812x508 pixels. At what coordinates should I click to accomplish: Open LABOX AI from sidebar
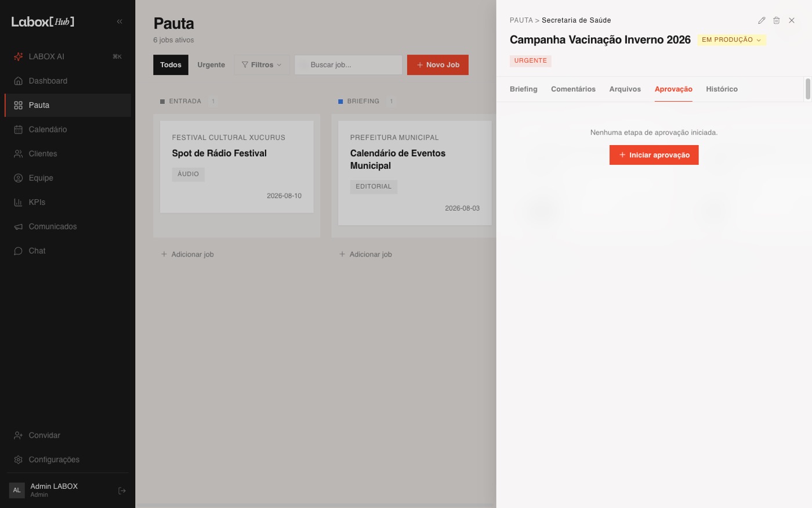point(67,56)
